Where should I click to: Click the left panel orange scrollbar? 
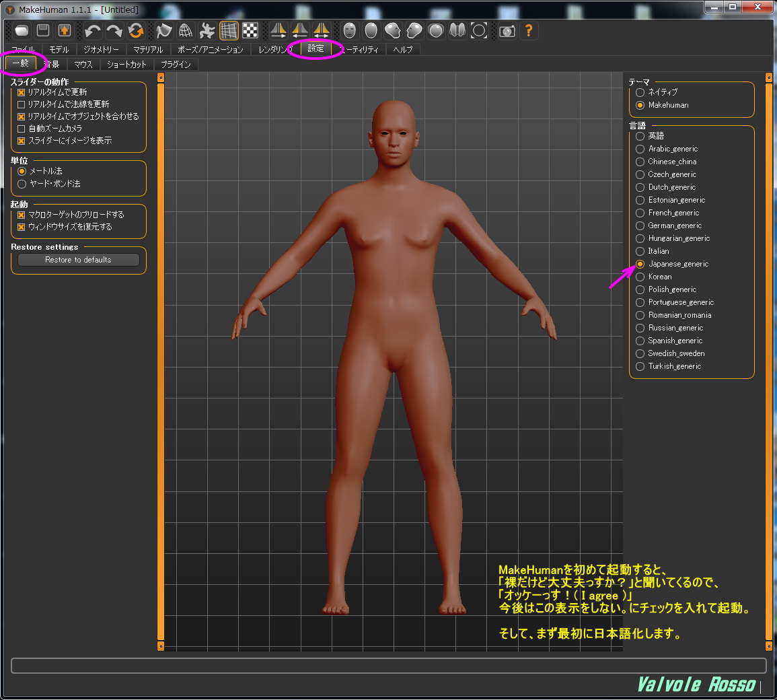tap(161, 361)
